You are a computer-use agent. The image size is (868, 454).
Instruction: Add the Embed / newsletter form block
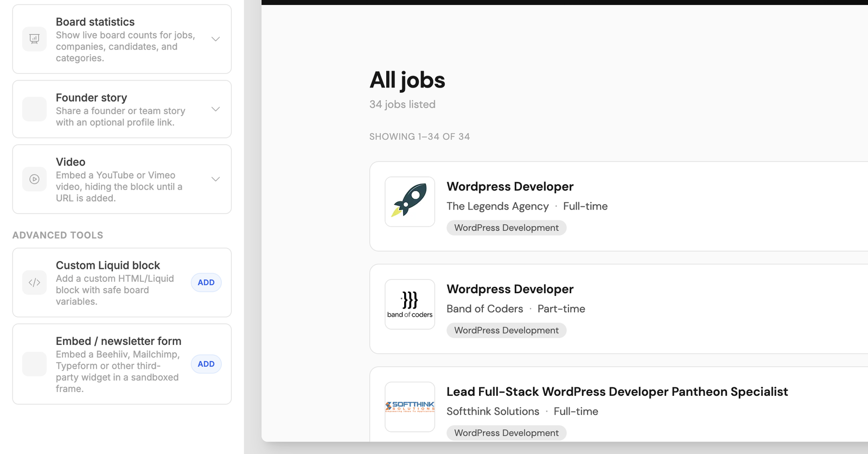[206, 364]
